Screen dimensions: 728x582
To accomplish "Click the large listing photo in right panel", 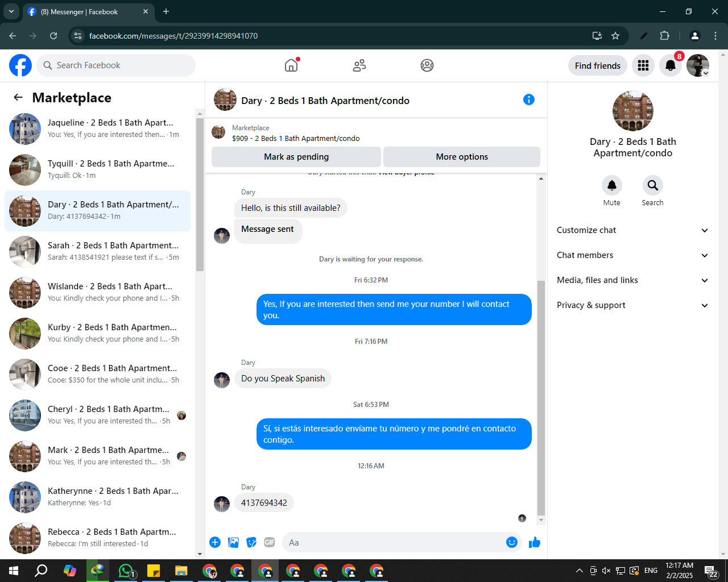I will click(632, 111).
